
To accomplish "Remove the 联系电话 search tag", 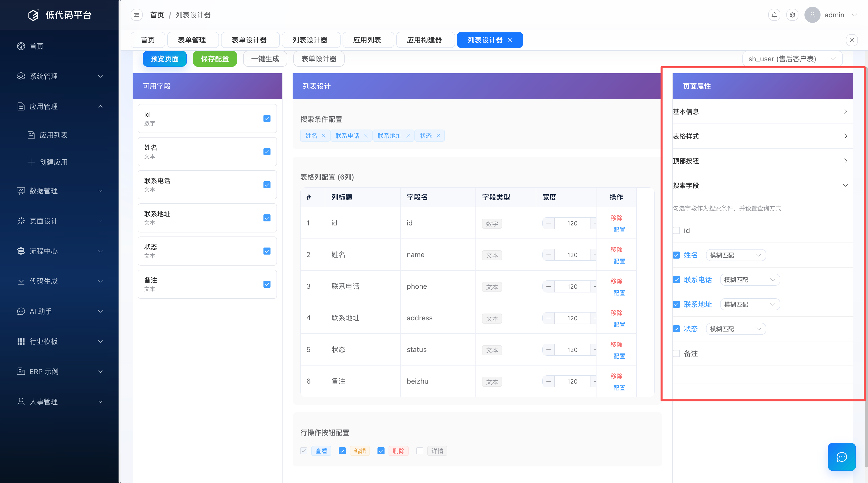I will pos(366,135).
